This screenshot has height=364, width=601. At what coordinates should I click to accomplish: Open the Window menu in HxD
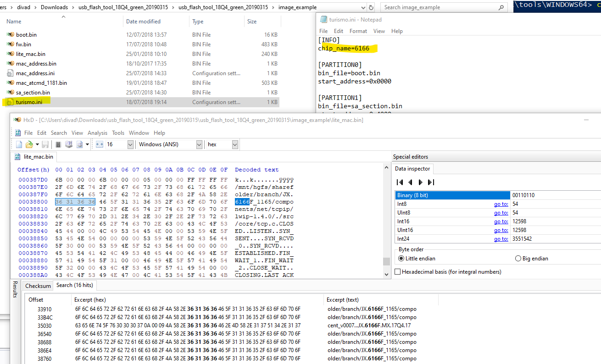click(139, 133)
